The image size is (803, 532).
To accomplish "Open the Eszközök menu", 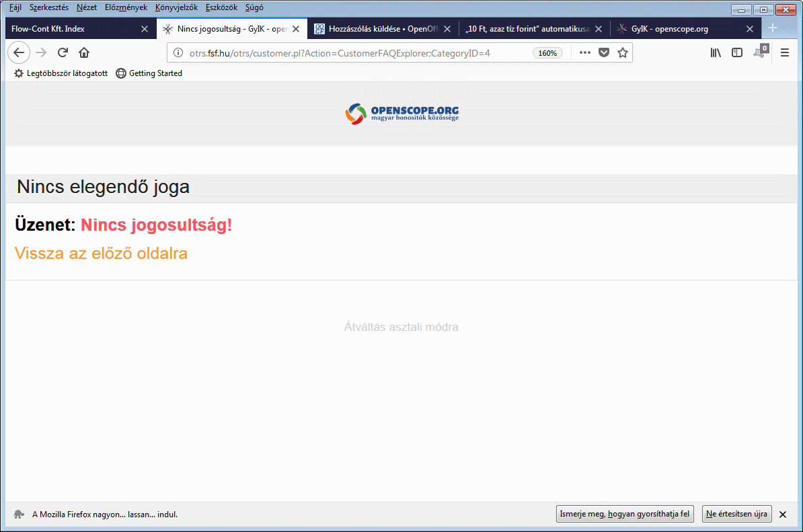I will [x=221, y=7].
